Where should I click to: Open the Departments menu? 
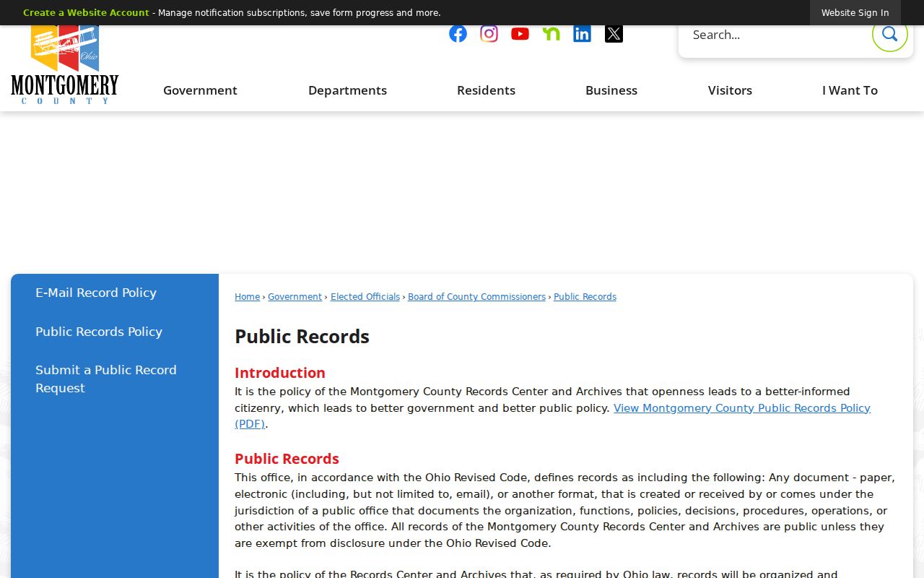tap(347, 90)
